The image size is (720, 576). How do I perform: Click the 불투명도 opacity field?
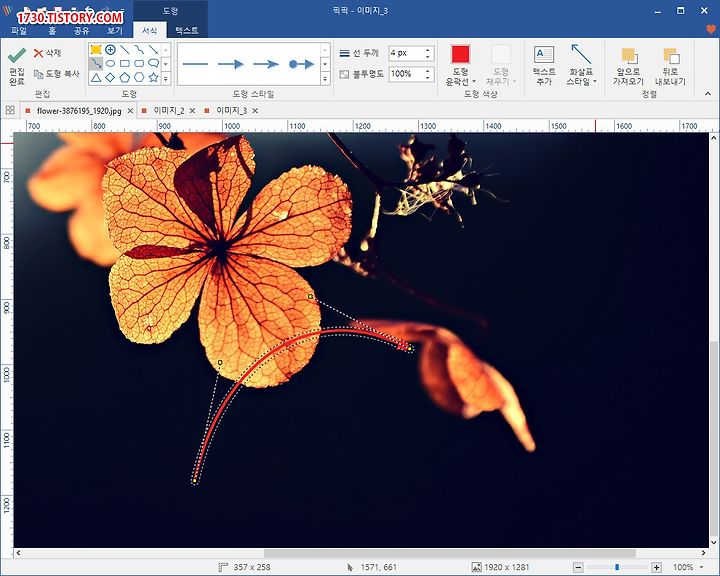[406, 74]
